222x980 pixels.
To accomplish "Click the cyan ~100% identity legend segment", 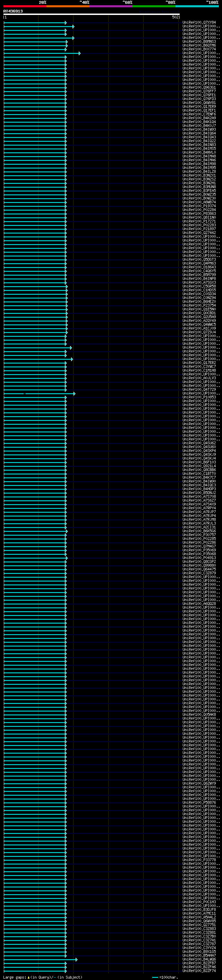I will [x=197, y=6].
